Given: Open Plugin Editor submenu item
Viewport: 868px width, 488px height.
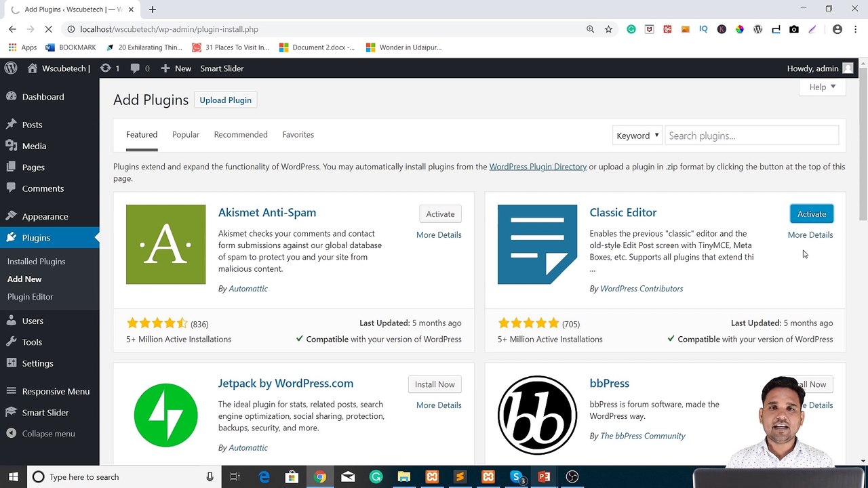Looking at the screenshot, I should pos(31,296).
